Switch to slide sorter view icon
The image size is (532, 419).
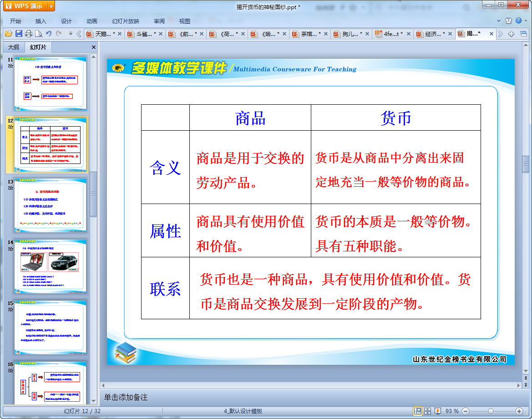click(x=427, y=411)
